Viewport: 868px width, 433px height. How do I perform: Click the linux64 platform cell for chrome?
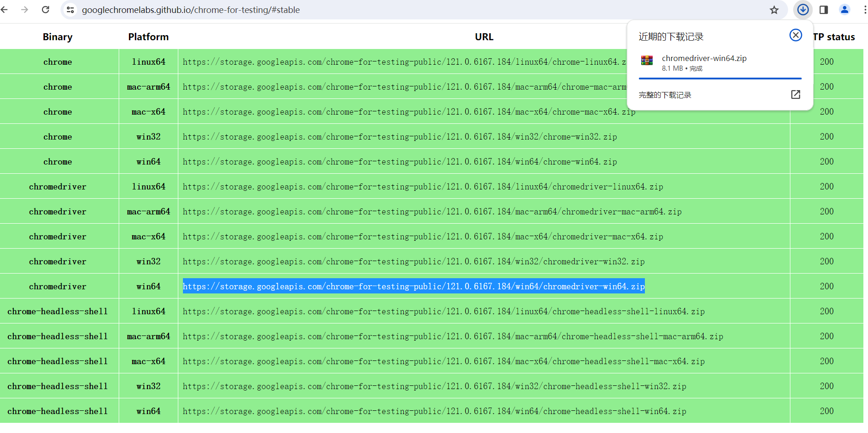148,62
